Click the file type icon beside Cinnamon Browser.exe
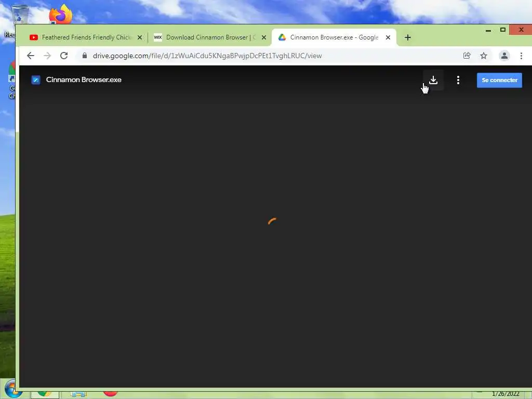 [36, 79]
